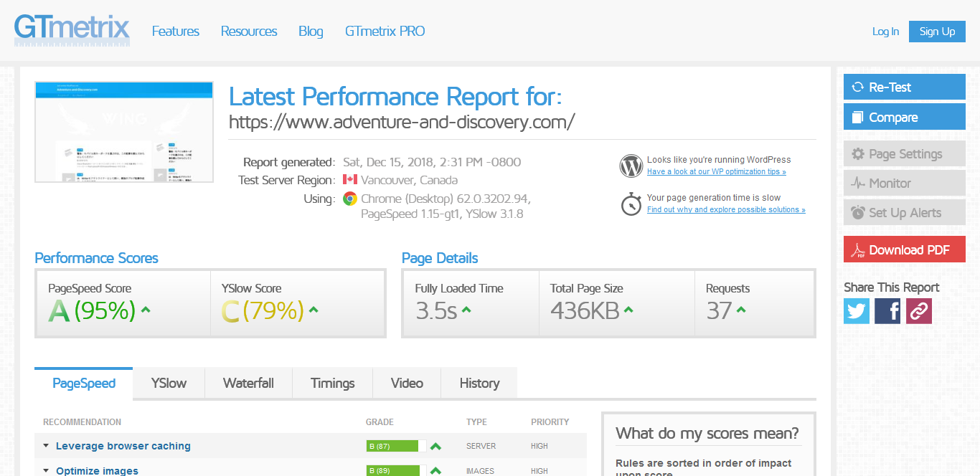The width and height of the screenshot is (980, 476).
Task: Click the site screenshot thumbnail
Action: click(x=124, y=132)
